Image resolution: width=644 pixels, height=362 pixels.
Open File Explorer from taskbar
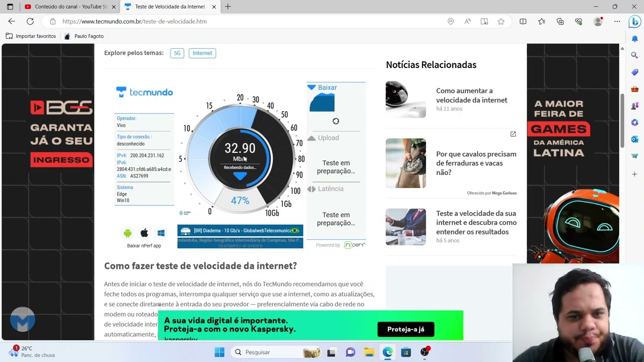coord(369,352)
